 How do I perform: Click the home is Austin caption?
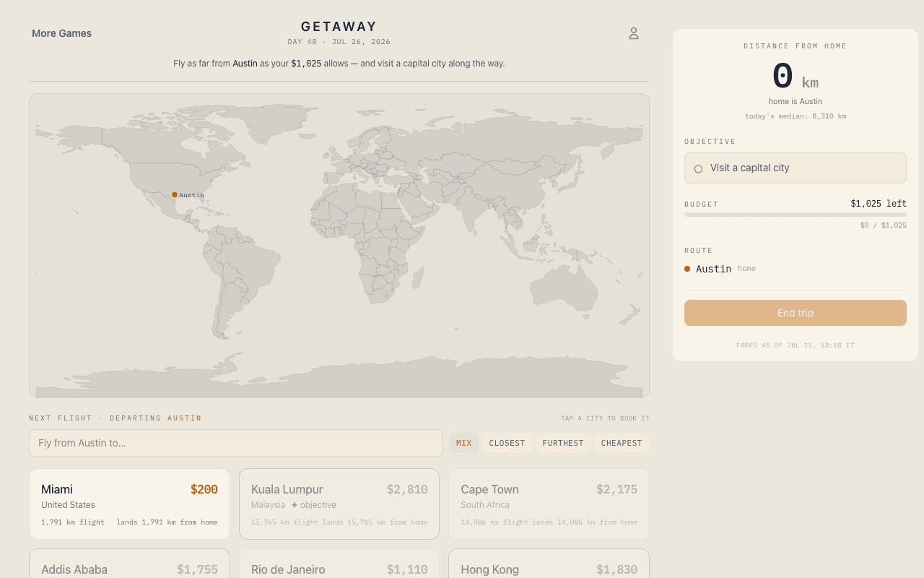[x=796, y=101]
